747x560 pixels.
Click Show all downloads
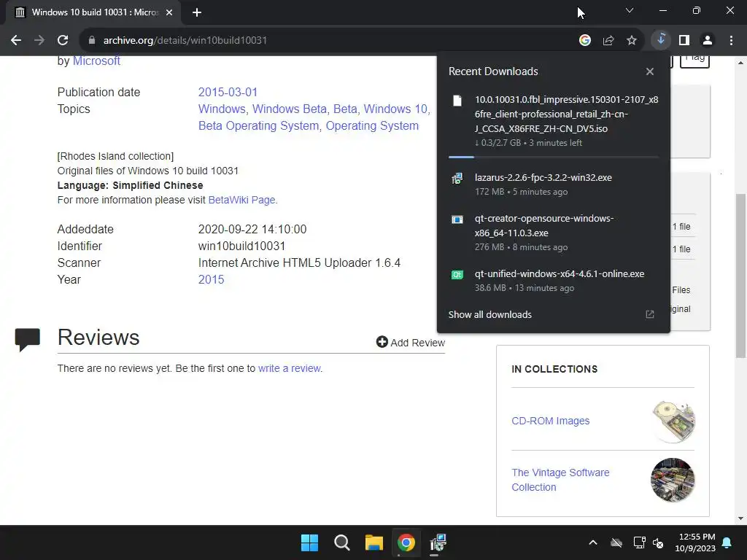(x=489, y=314)
